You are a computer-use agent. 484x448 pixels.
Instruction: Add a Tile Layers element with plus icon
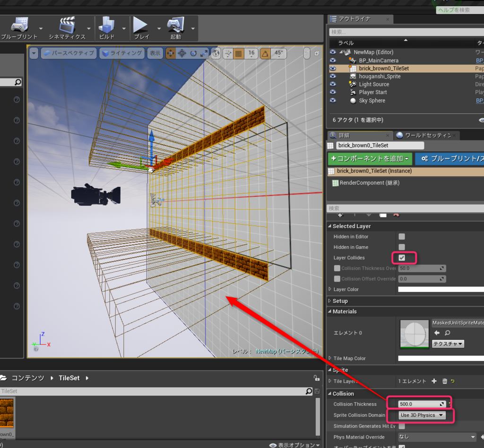[434, 381]
